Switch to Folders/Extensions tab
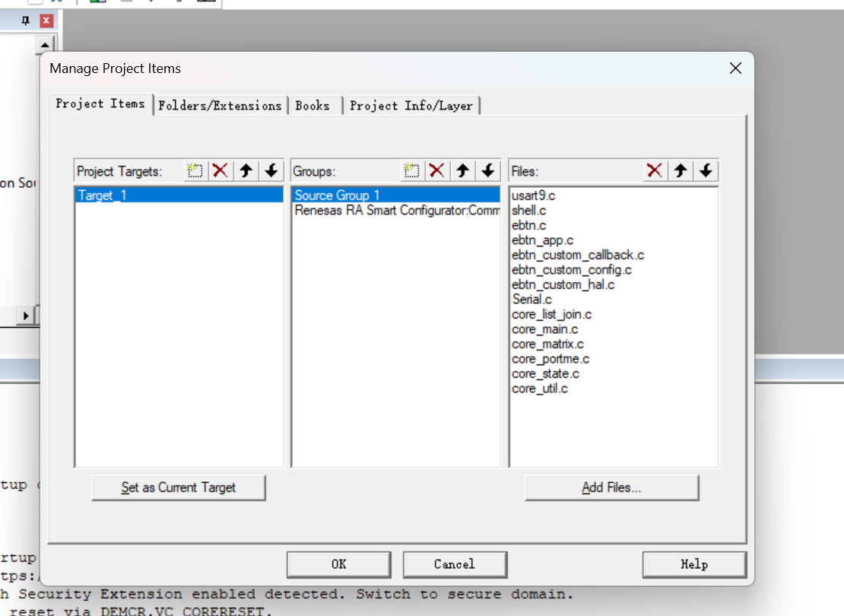844x616 pixels. (221, 106)
